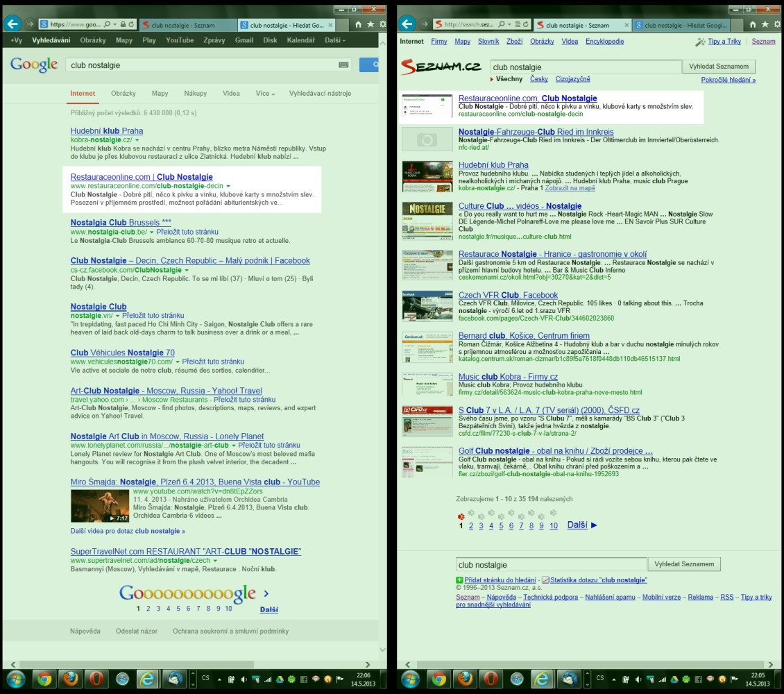Close the active Seznam tab in the Seznam window

(x=627, y=25)
